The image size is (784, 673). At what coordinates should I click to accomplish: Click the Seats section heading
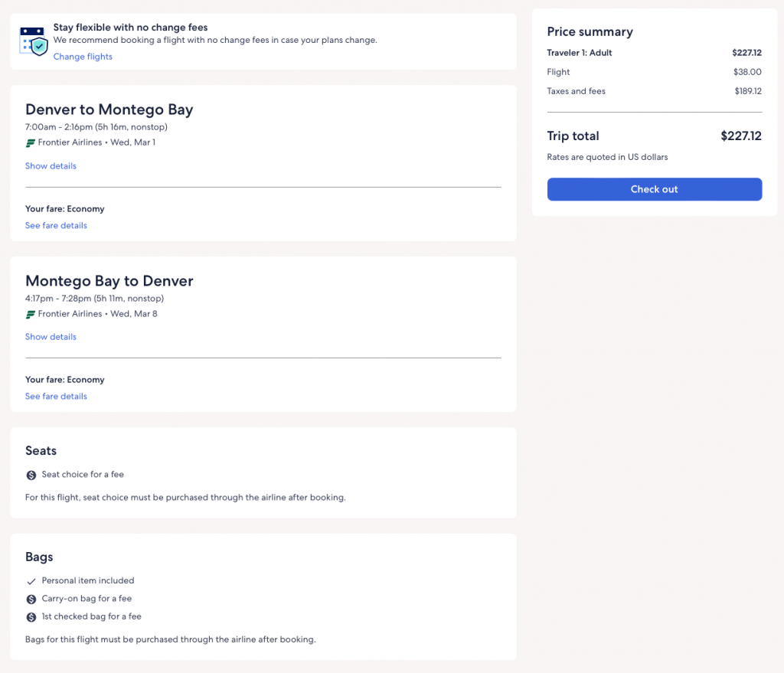point(41,450)
